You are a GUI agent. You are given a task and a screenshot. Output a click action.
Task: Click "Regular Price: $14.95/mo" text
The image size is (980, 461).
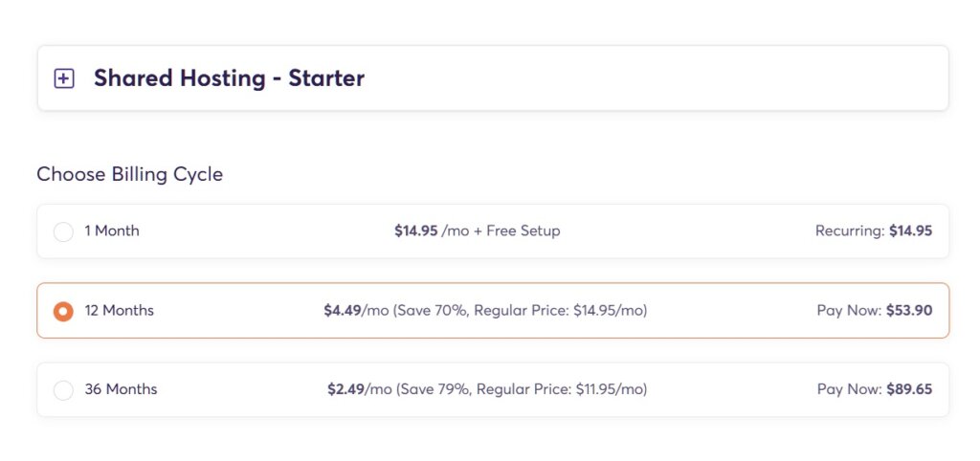click(560, 310)
